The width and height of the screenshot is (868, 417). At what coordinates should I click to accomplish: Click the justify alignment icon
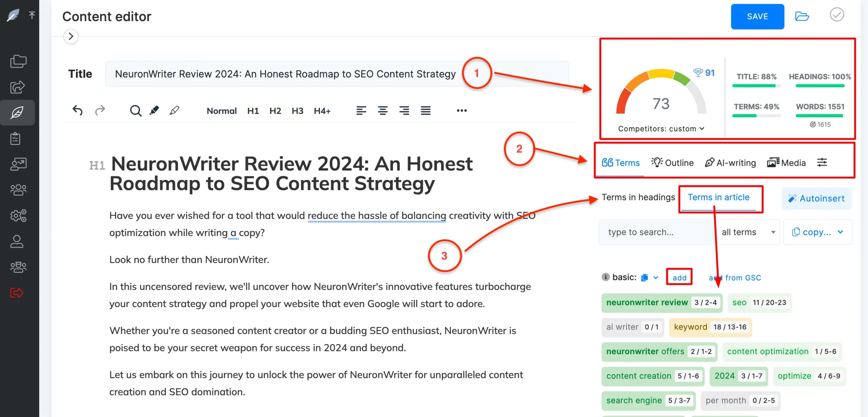click(426, 110)
